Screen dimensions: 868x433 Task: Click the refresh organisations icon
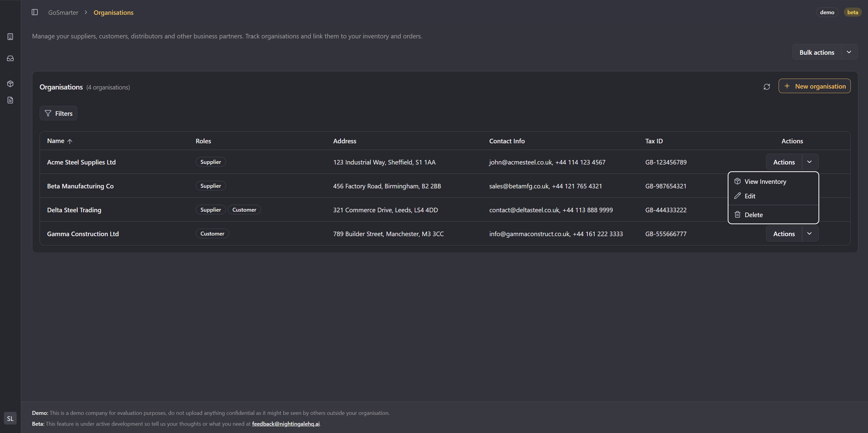[x=767, y=87]
